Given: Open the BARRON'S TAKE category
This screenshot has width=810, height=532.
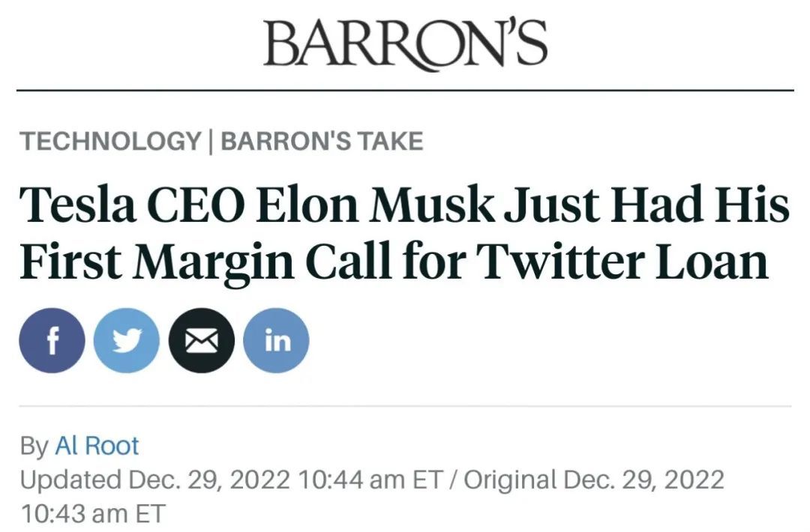Looking at the screenshot, I should pos(322,141).
